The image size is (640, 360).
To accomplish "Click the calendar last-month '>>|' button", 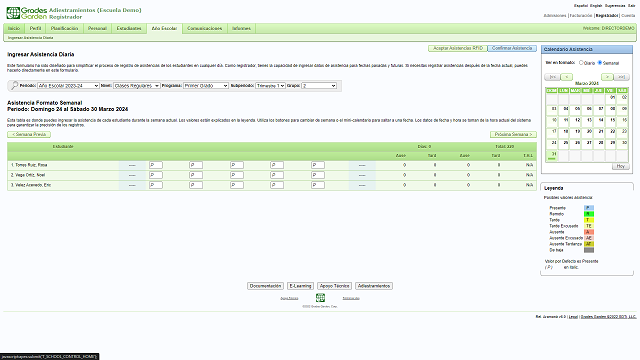I will click(621, 77).
